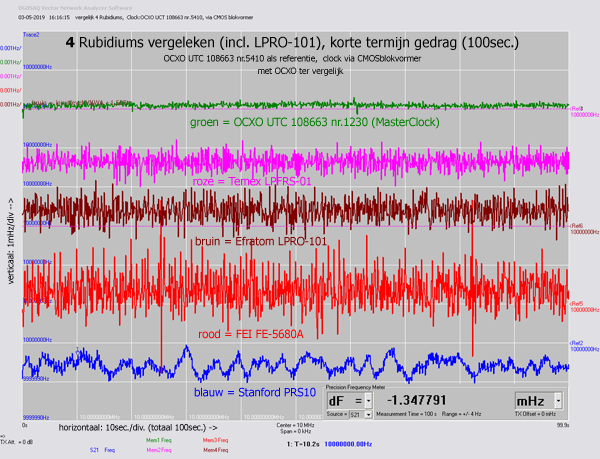Image resolution: width=600 pixels, height=459 pixels.
Task: Click the 99.9s stop time label
Action: point(563,425)
